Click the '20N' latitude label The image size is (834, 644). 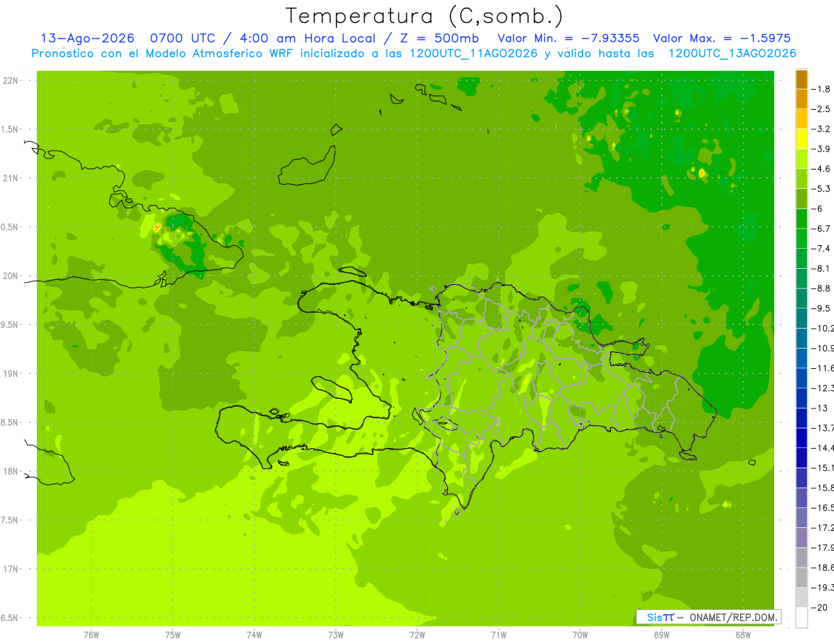pos(10,276)
